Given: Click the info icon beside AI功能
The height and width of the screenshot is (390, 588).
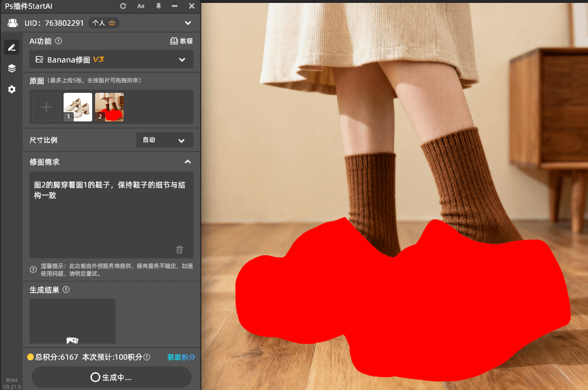Looking at the screenshot, I should pos(58,41).
